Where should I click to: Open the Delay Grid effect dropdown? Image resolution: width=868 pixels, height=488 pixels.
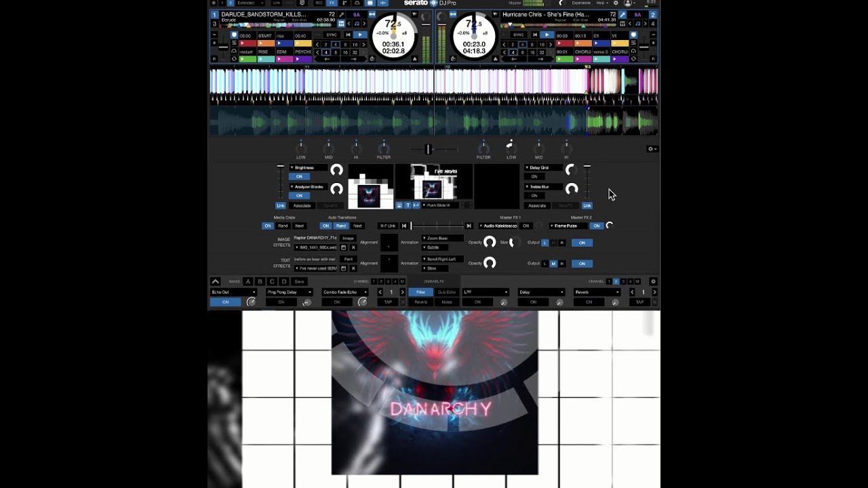(x=543, y=167)
